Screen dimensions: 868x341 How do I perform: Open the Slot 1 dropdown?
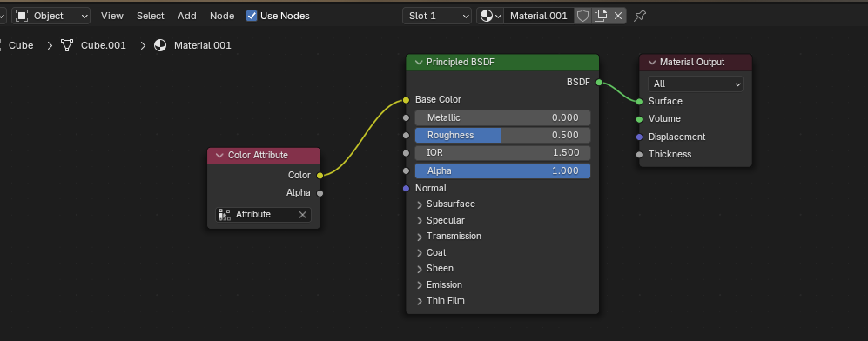pos(437,16)
